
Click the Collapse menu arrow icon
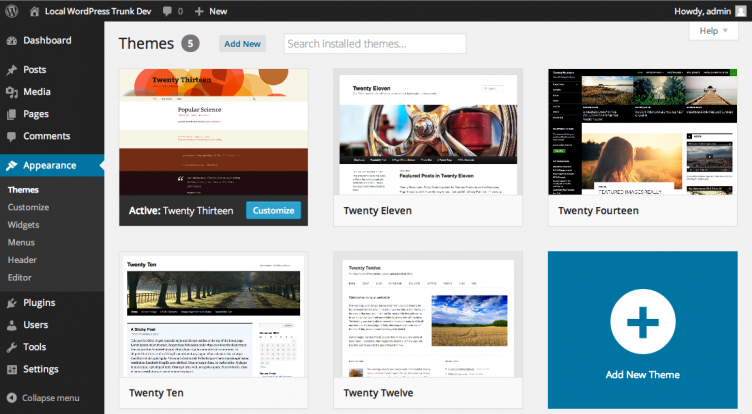coord(12,398)
